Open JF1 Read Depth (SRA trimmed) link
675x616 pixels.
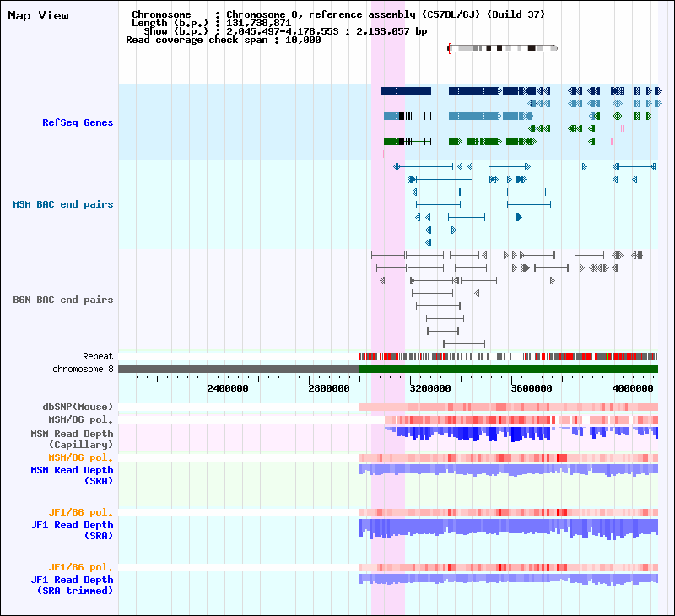click(72, 585)
